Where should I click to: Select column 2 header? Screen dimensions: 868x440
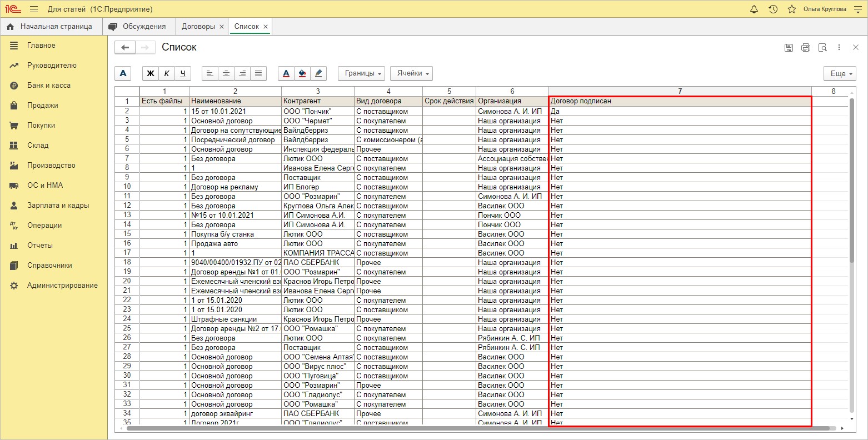click(235, 91)
